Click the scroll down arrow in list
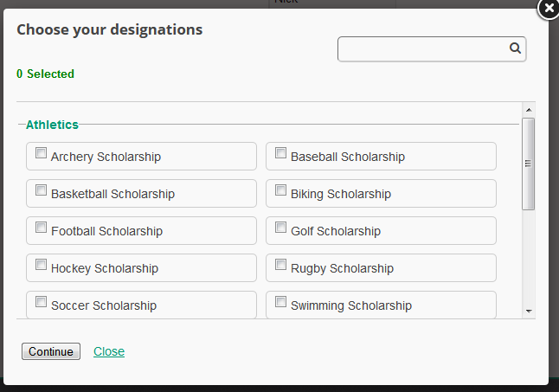 click(x=529, y=312)
